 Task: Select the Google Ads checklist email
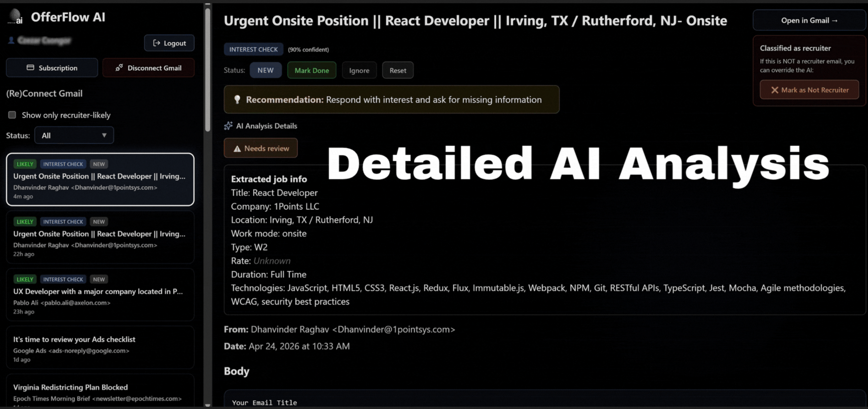tap(100, 348)
